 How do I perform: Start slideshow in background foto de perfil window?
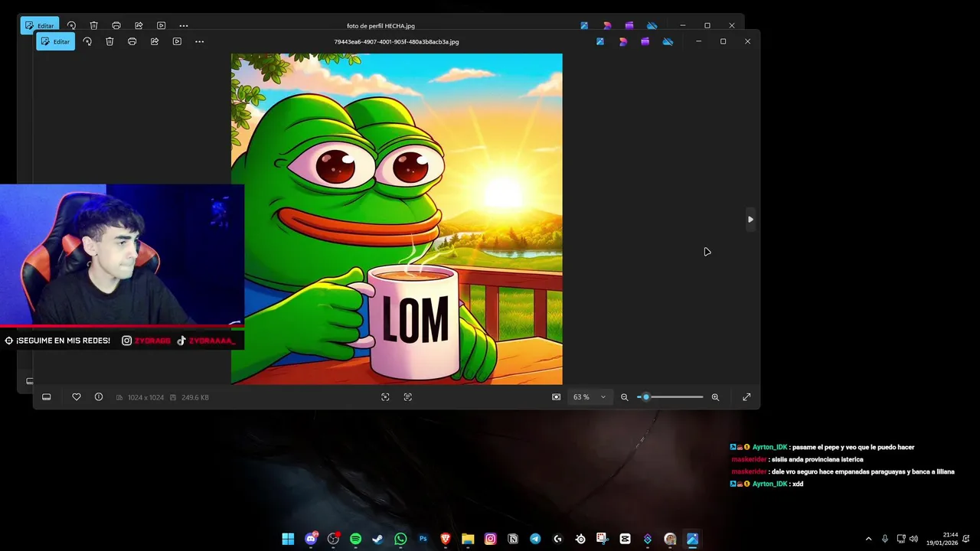(161, 25)
